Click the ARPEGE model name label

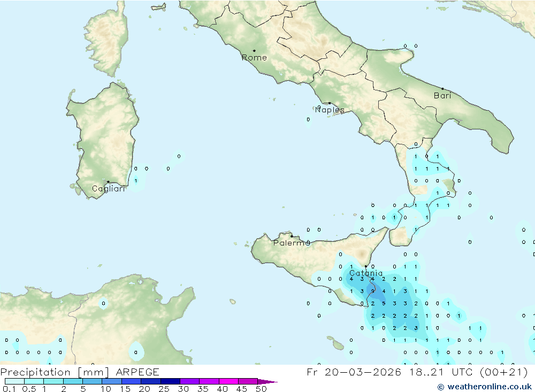(x=137, y=372)
